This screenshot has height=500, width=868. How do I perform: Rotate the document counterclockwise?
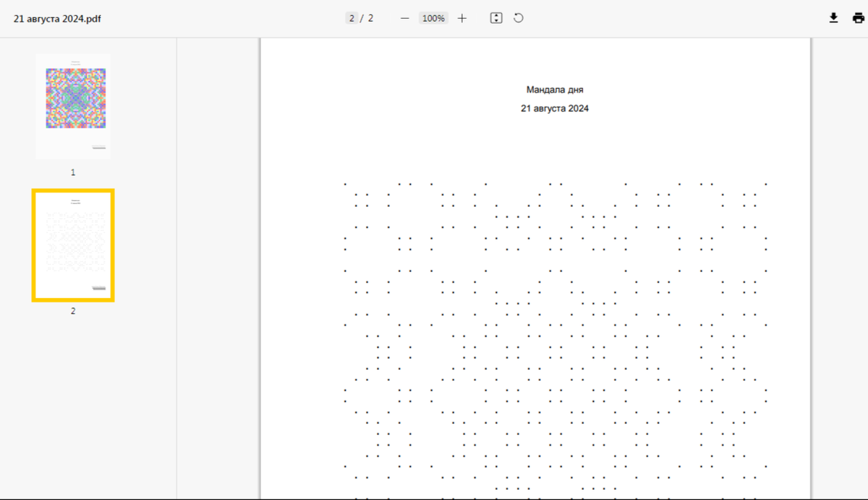coord(519,18)
